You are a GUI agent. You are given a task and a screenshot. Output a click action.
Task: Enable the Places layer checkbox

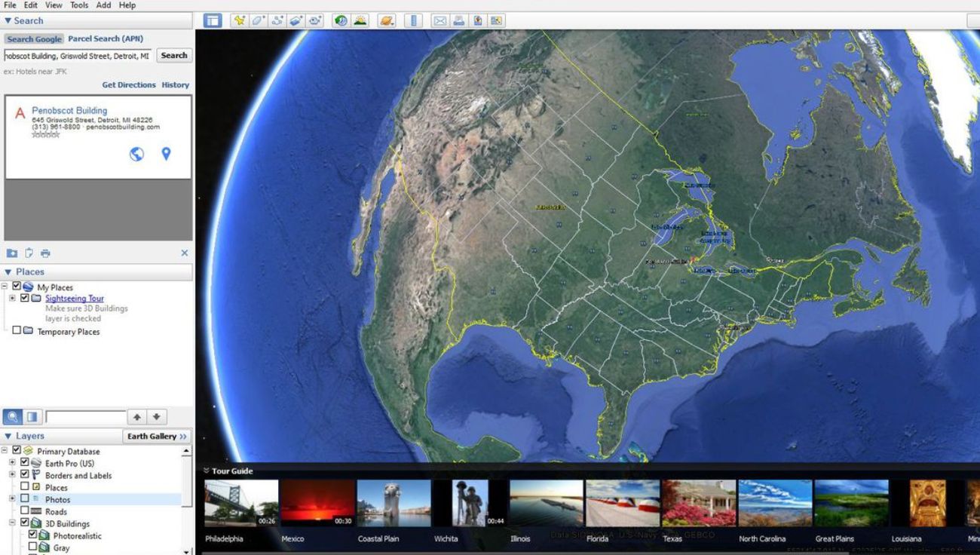click(x=25, y=487)
